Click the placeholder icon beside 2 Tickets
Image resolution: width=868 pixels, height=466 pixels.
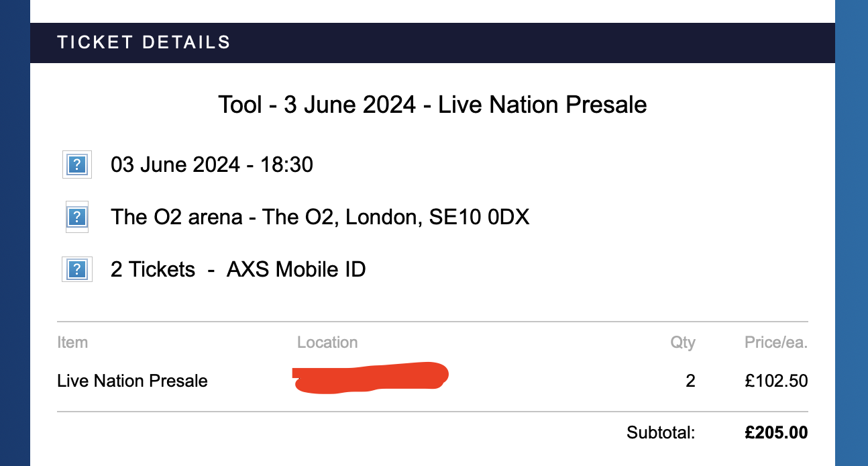coord(77,269)
